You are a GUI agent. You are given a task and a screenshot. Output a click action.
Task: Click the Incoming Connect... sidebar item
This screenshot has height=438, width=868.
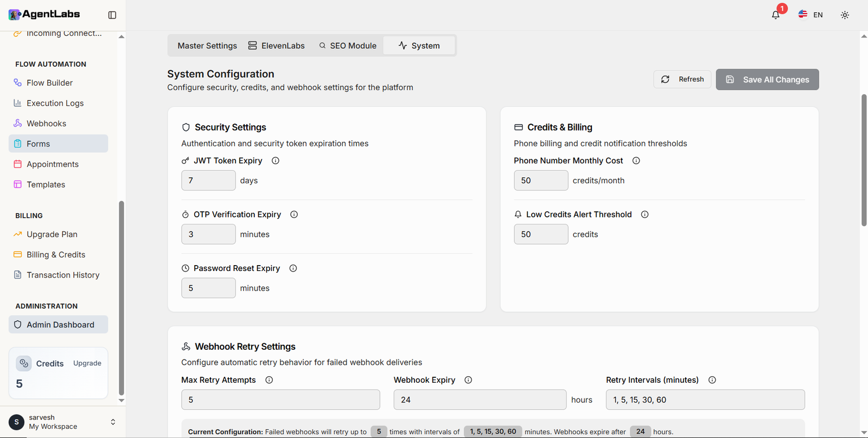coord(59,34)
